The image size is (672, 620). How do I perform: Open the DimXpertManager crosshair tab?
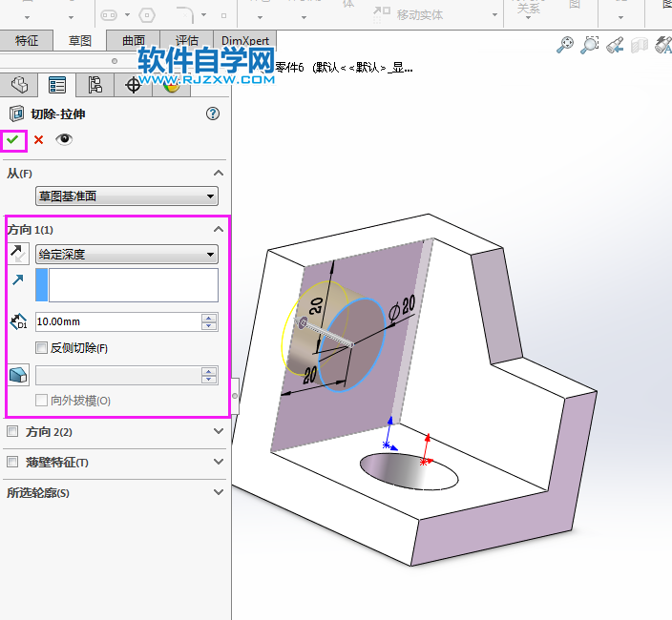[x=133, y=85]
